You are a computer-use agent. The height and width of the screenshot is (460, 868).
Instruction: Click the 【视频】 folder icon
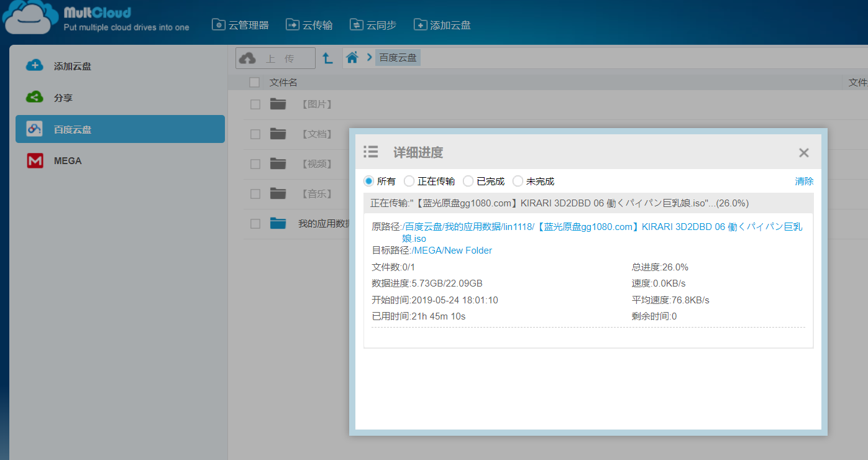[x=278, y=163]
